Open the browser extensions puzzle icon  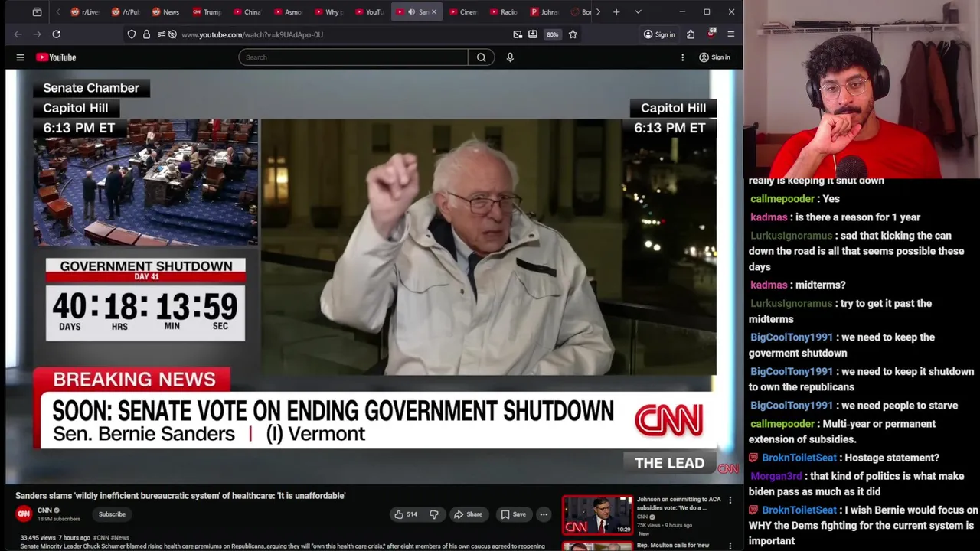point(691,34)
